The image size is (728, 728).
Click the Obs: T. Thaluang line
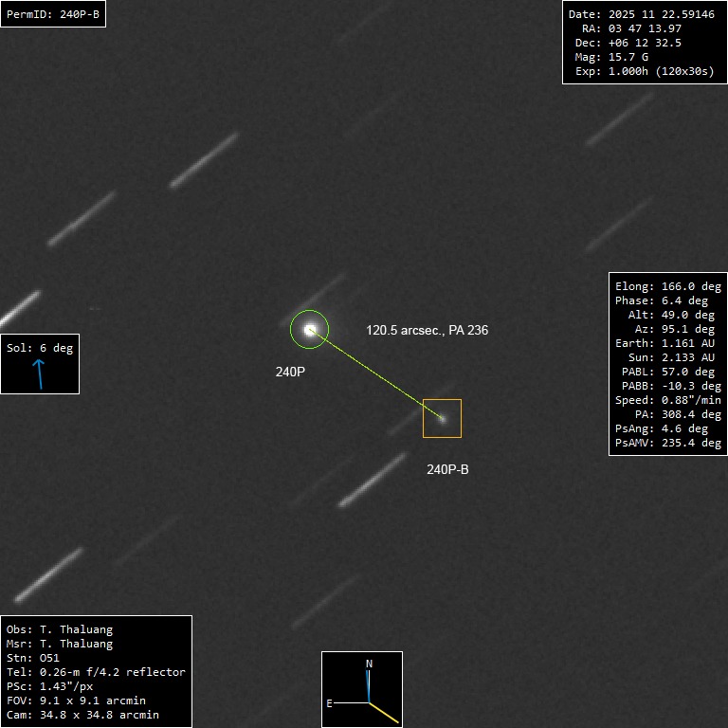(x=59, y=629)
